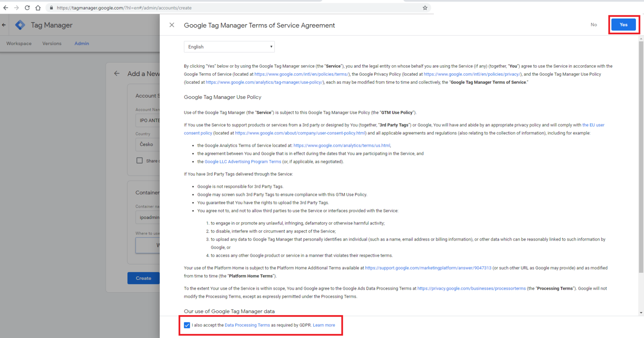Open the Česko country selector
The height and width of the screenshot is (338, 644).
pyautogui.click(x=148, y=144)
